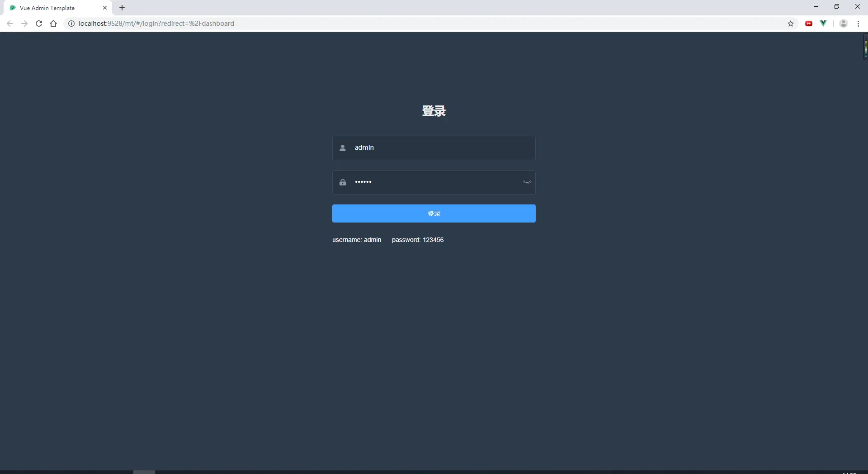View site information icon in address bar

click(71, 24)
